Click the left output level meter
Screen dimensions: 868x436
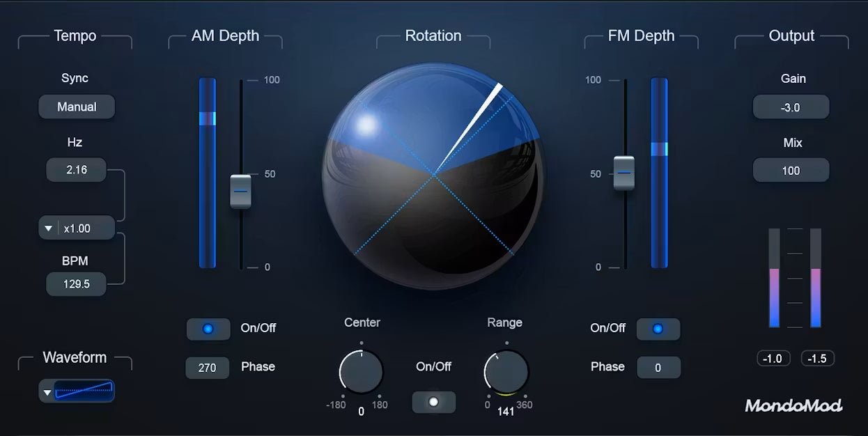coord(774,278)
